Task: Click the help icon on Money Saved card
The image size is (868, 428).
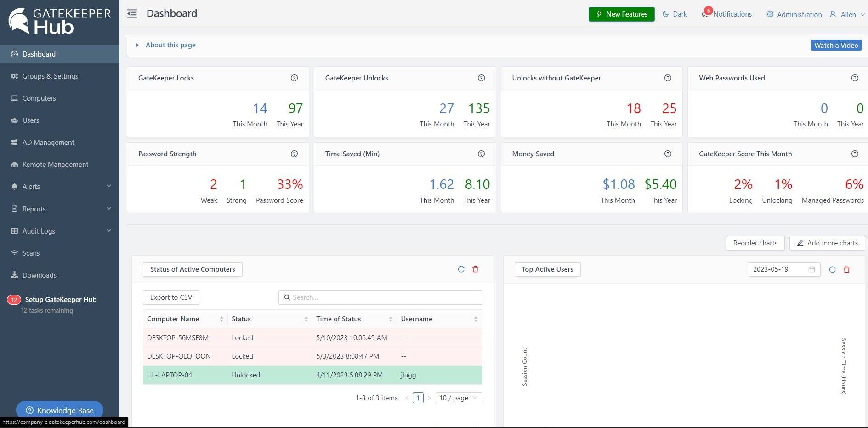Action: pyautogui.click(x=668, y=154)
